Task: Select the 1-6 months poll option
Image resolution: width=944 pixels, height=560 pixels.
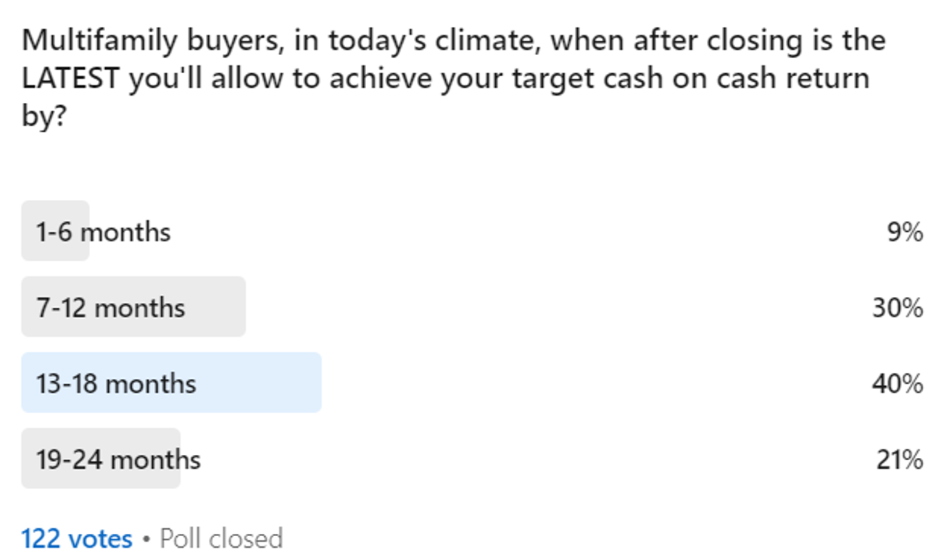Action: [104, 233]
